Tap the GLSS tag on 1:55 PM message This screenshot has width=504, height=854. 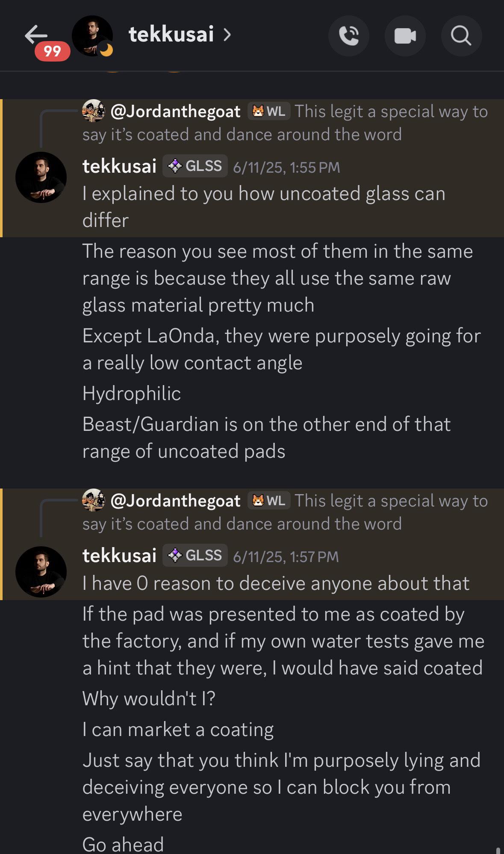tap(195, 166)
